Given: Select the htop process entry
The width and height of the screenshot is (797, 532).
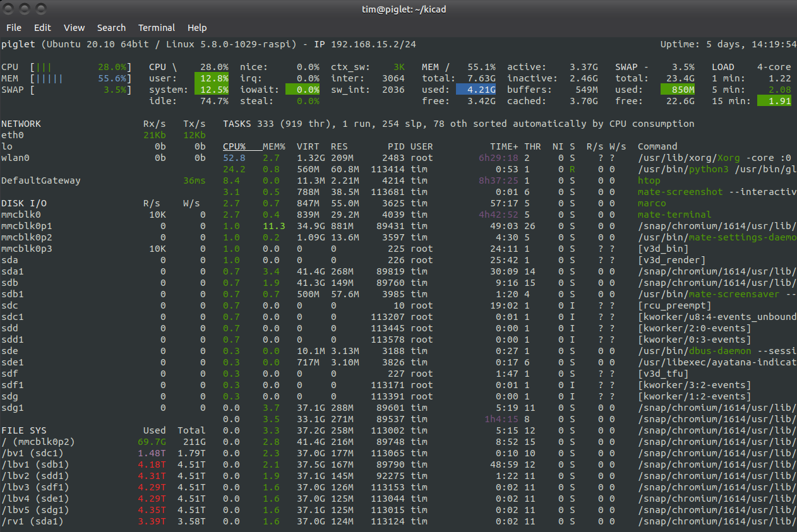Looking at the screenshot, I should pyautogui.click(x=649, y=180).
